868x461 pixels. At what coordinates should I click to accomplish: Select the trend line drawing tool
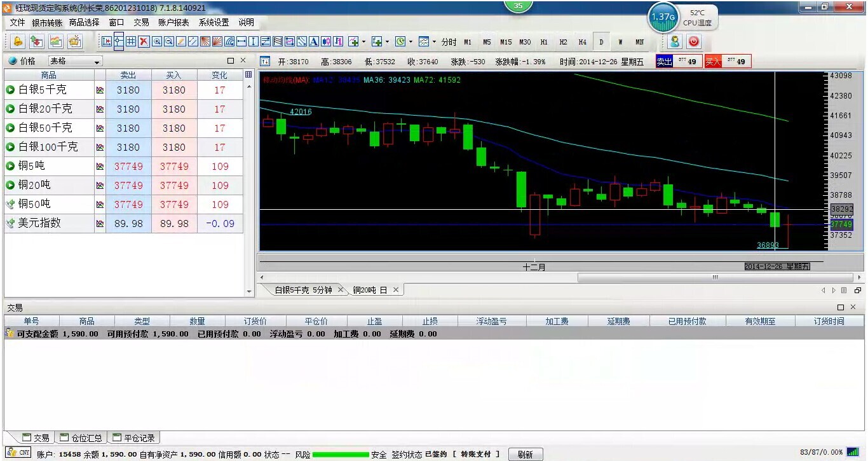(x=180, y=42)
